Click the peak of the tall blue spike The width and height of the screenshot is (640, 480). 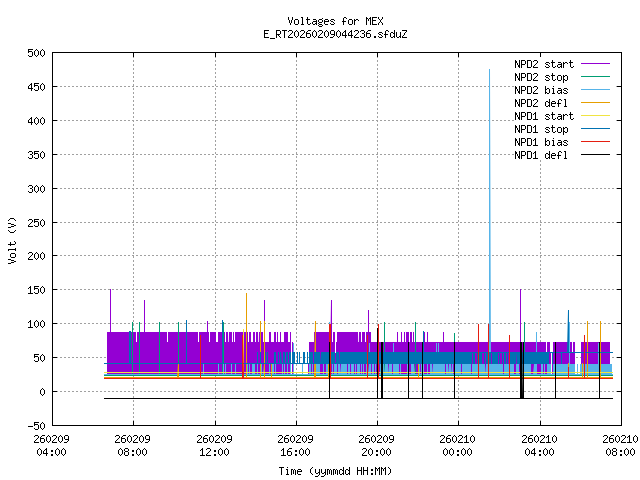[x=489, y=70]
